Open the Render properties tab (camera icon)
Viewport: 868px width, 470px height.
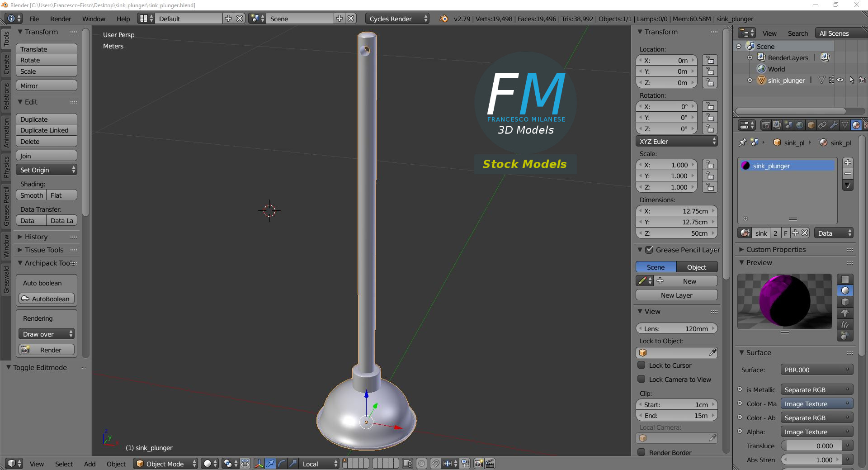766,125
